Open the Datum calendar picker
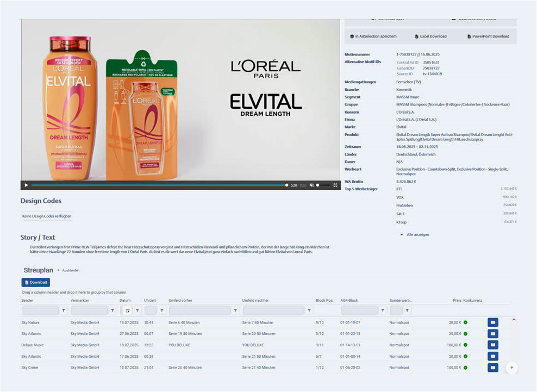Screen dimensions: 537x392 tap(127, 310)
